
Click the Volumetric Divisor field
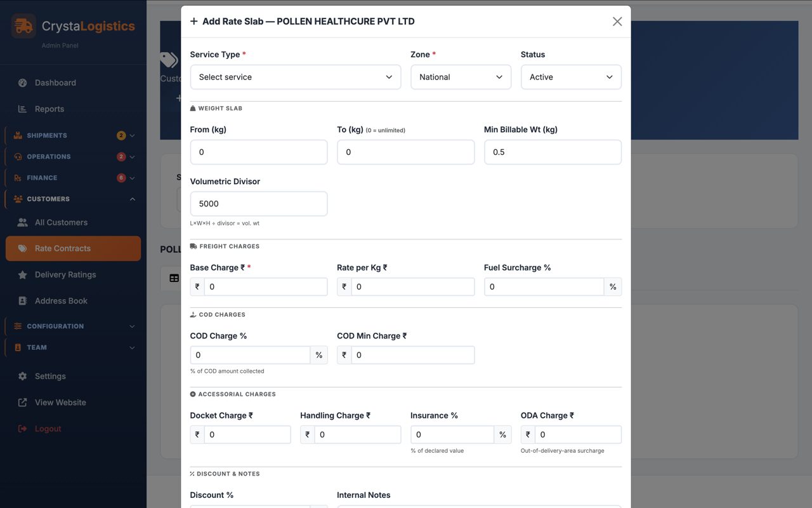tap(259, 204)
